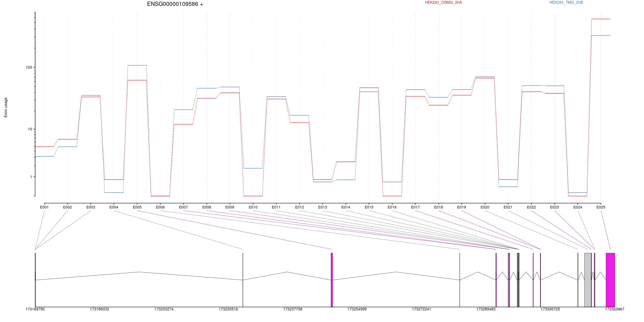Click genomic coordinate 173289483
The width and height of the screenshot is (644, 322).
pyautogui.click(x=486, y=309)
